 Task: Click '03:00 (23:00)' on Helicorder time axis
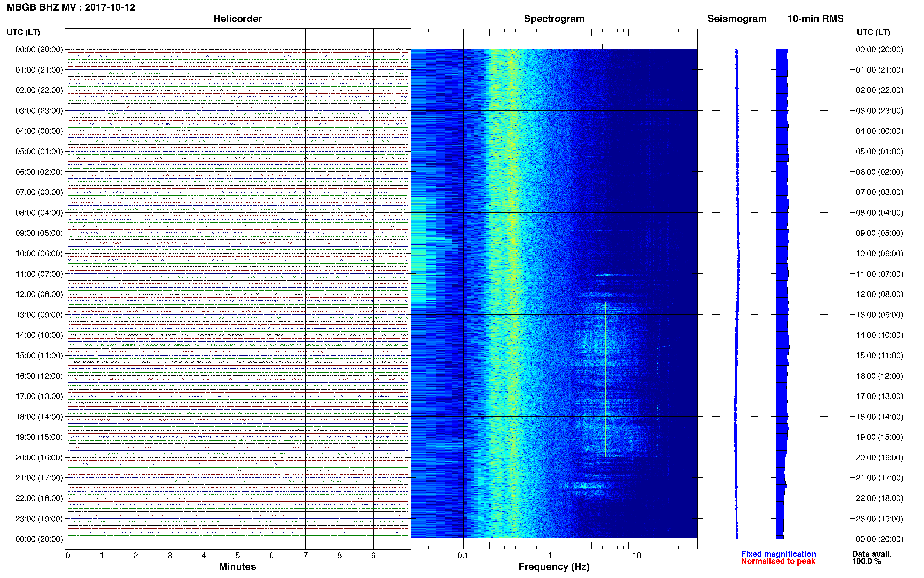pyautogui.click(x=39, y=111)
